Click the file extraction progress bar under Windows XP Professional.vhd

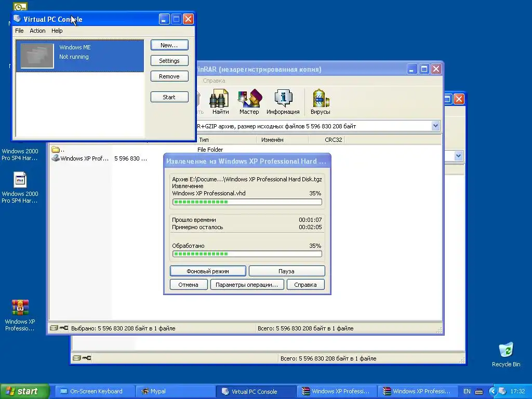click(x=247, y=202)
